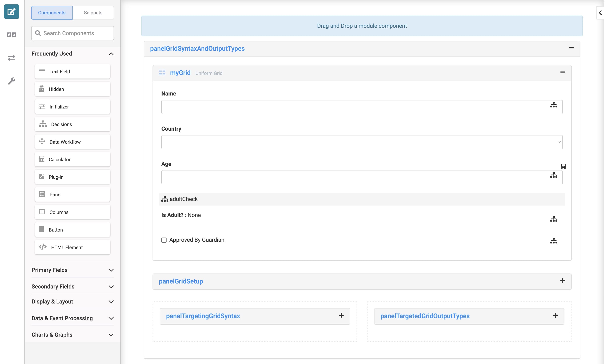Click the Initializer sliders icon

(42, 106)
